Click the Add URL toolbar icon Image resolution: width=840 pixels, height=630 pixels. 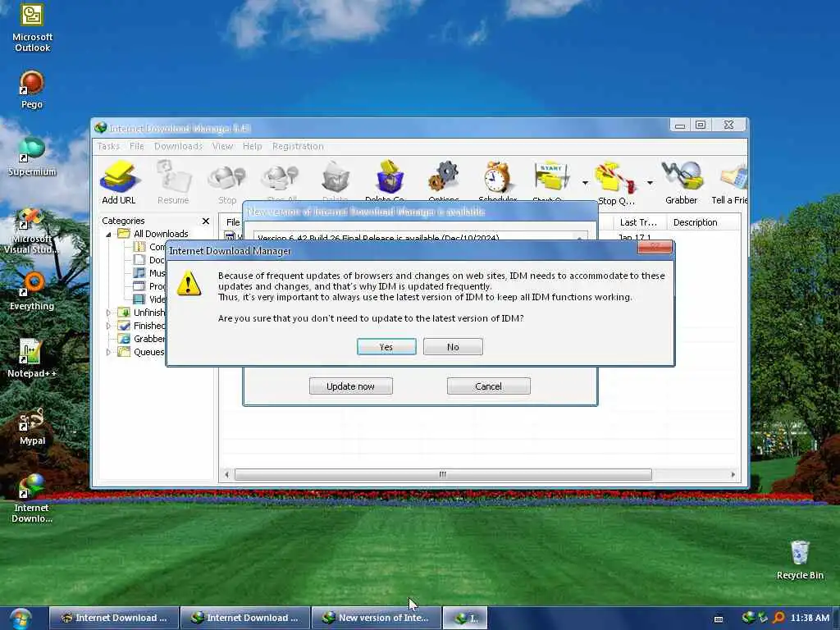119,182
